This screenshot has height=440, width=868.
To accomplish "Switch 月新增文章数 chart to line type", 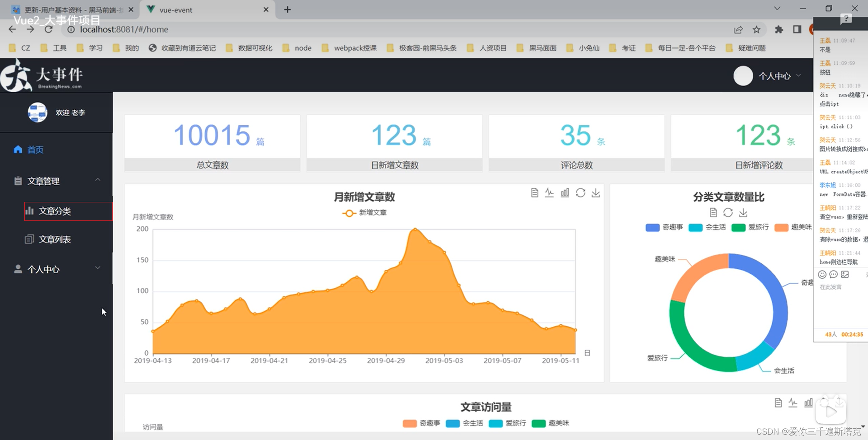I will click(x=549, y=193).
